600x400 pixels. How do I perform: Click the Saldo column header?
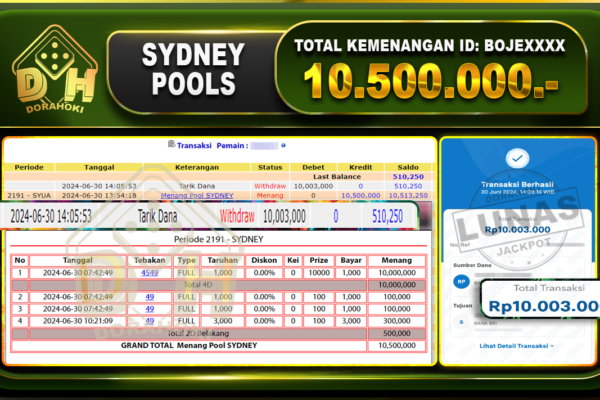(408, 167)
